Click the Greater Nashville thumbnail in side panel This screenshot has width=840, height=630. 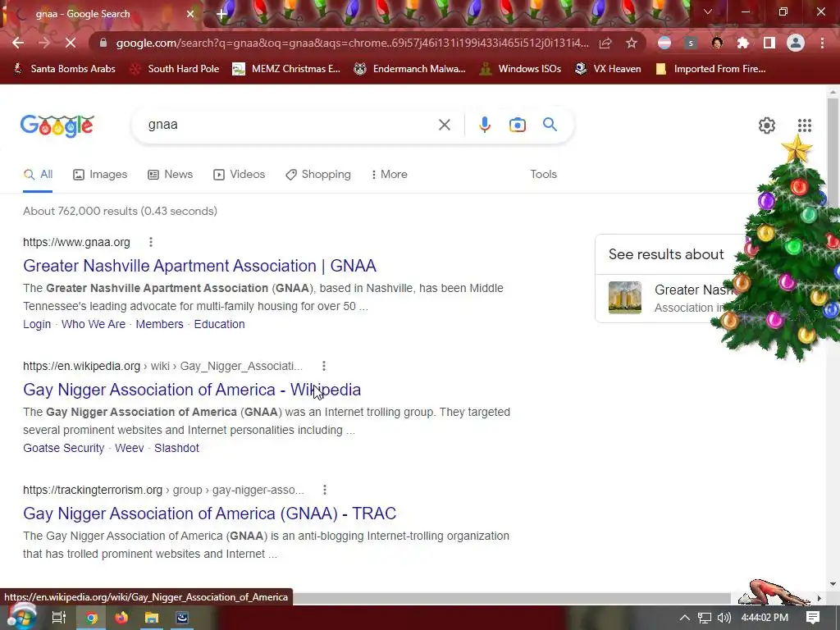(624, 298)
